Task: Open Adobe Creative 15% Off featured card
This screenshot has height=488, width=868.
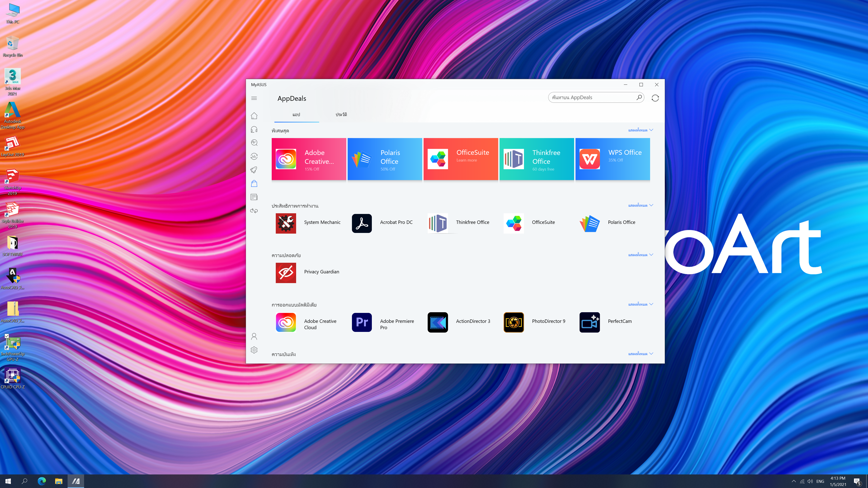Action: 309,159
